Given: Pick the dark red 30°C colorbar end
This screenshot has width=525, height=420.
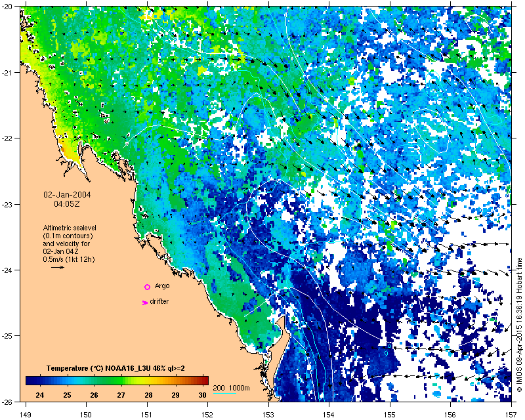Looking at the screenshot, I should click(x=204, y=381).
